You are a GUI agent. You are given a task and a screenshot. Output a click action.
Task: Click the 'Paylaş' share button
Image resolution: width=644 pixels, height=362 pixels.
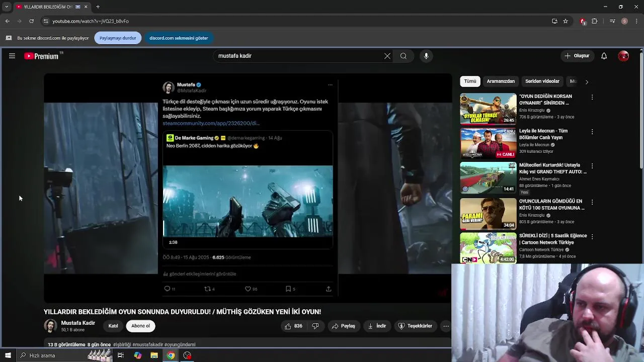coord(344,326)
